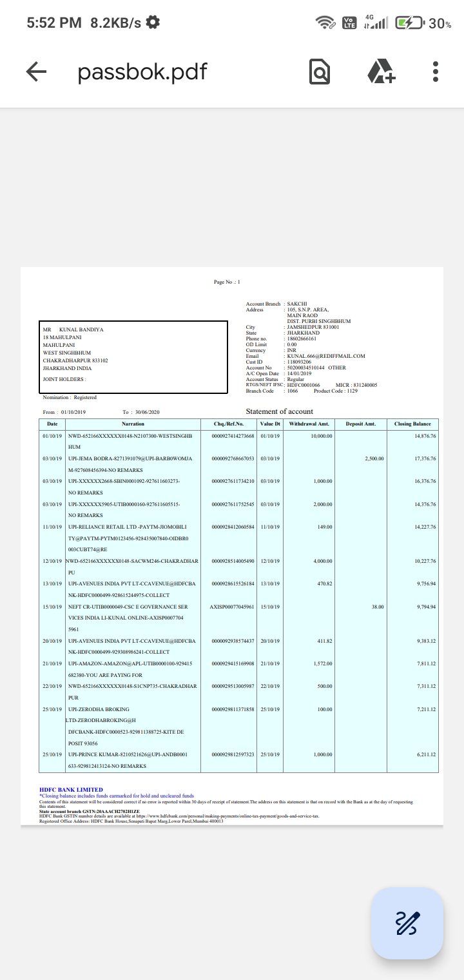
Task: Tap closing balance 7,211.12
Action: click(x=427, y=709)
